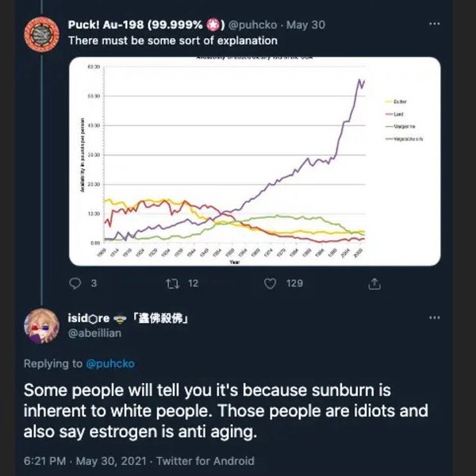
Task: Click the Butter legend entry in chart
Action: pos(401,103)
